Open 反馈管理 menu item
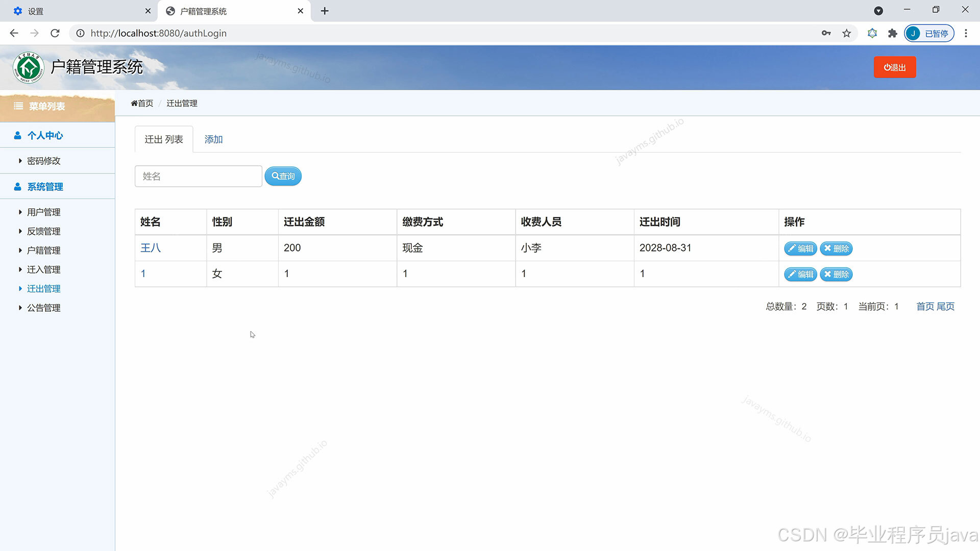 (43, 231)
